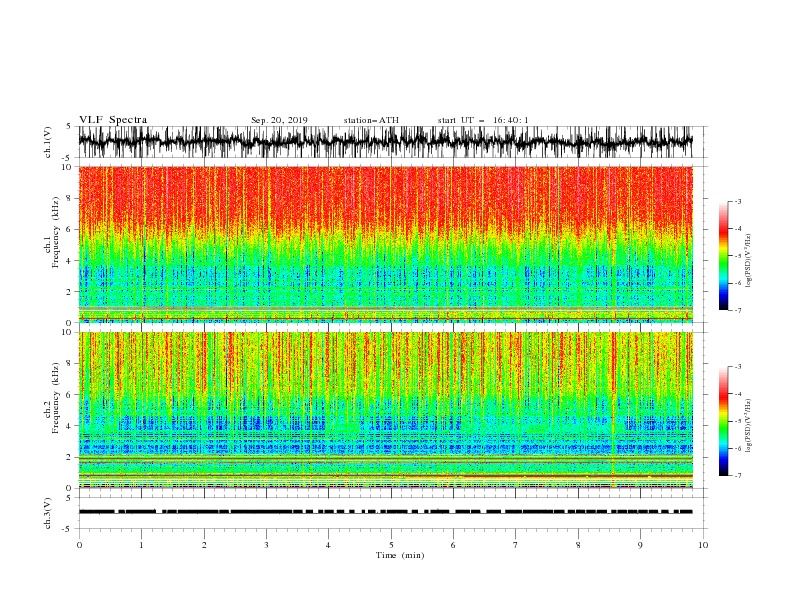Click the time axis tick label "2"
This screenshot has height=612, width=792.
[204, 545]
